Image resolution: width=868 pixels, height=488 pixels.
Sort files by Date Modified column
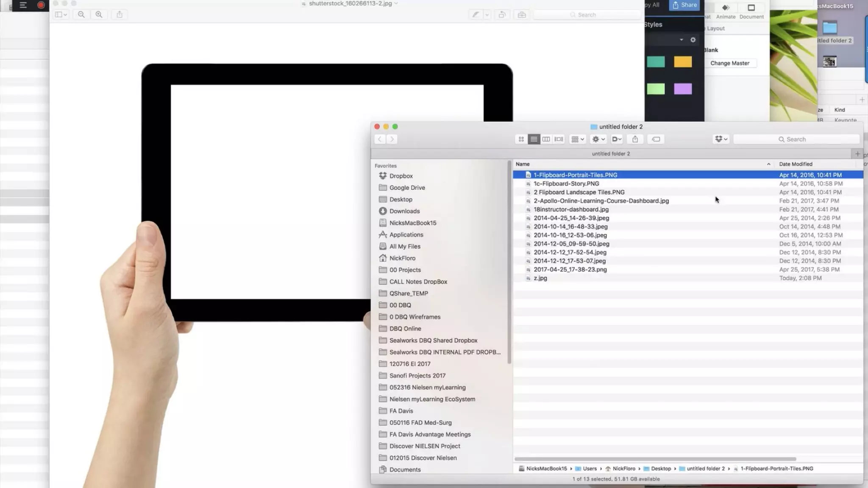click(x=795, y=164)
